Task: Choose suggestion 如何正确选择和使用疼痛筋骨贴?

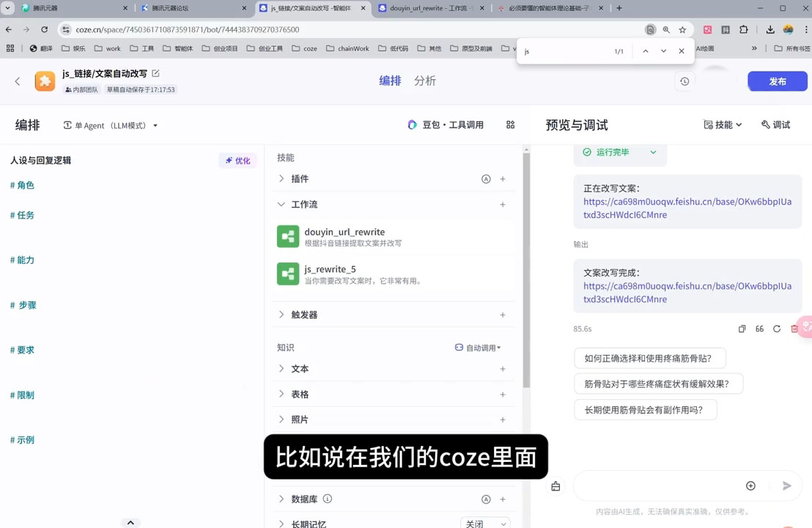Action: click(x=650, y=359)
